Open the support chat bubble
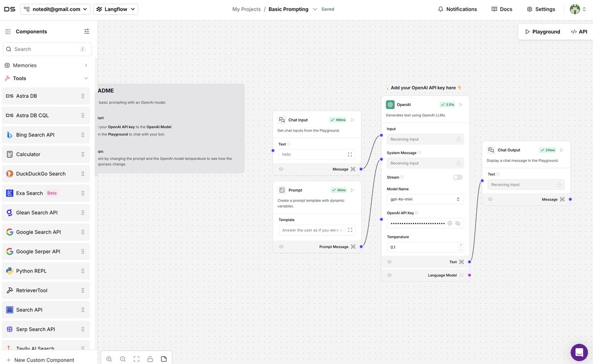The width and height of the screenshot is (593, 364). coord(579,352)
